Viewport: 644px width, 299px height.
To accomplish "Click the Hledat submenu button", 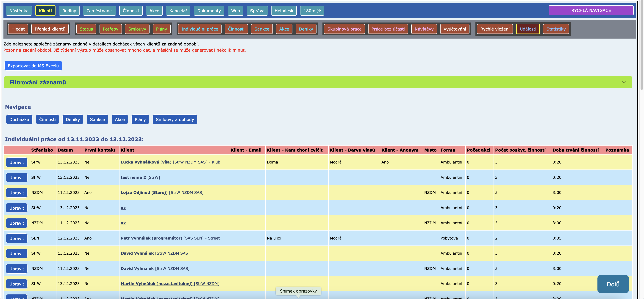I will pos(18,29).
